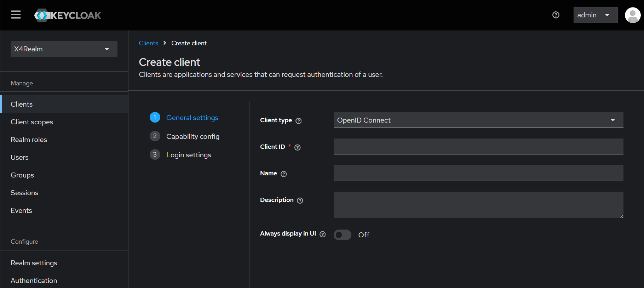Screen dimensions: 644x288
Task: Click the Clients breadcrumb link
Action: [x=148, y=43]
